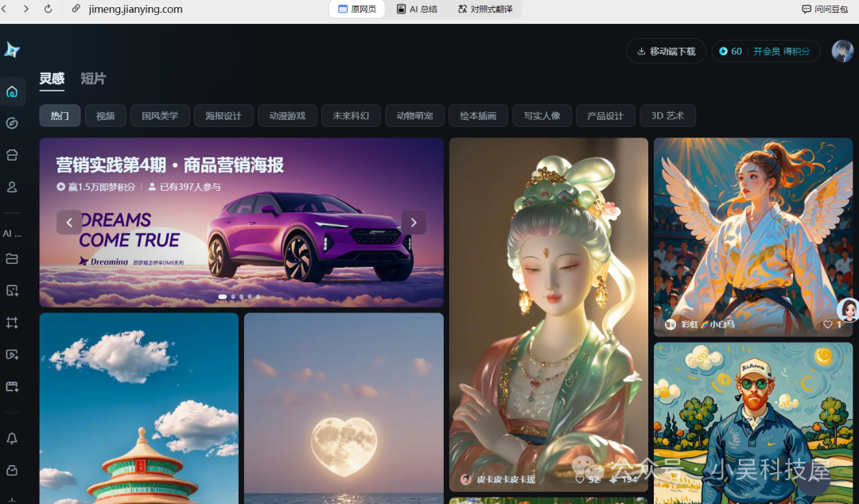Select 原网页 tab in browser bar
The image size is (859, 504).
click(x=356, y=9)
